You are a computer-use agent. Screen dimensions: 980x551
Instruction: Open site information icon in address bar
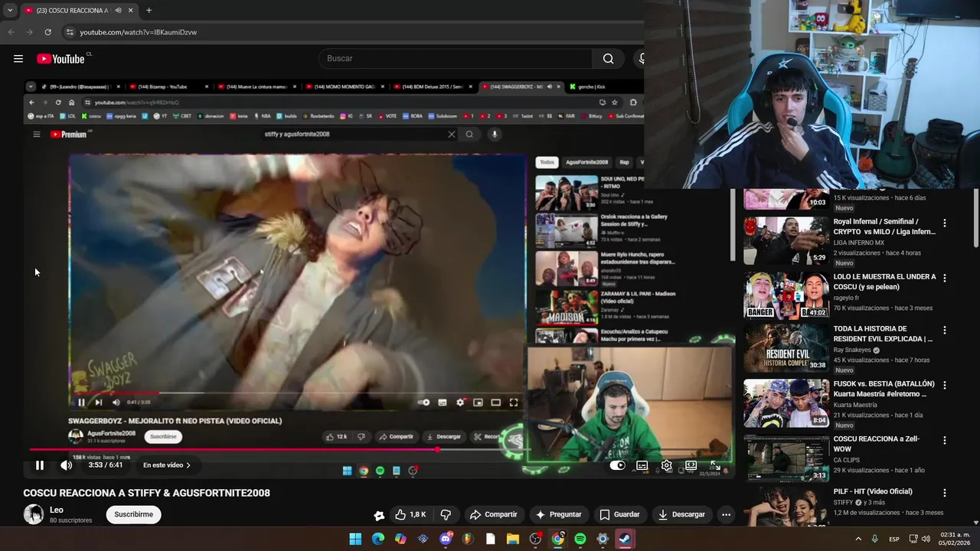click(x=70, y=32)
